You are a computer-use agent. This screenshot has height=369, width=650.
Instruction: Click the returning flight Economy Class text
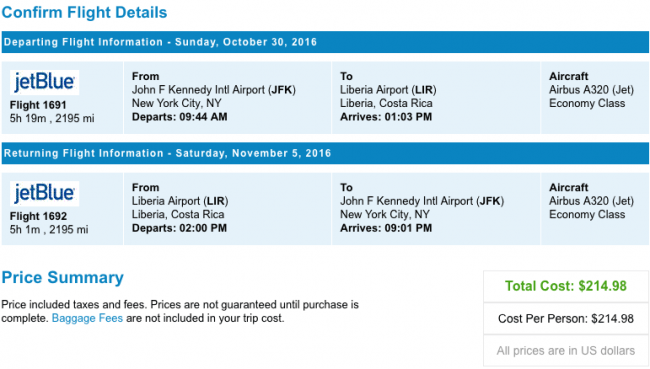587,214
